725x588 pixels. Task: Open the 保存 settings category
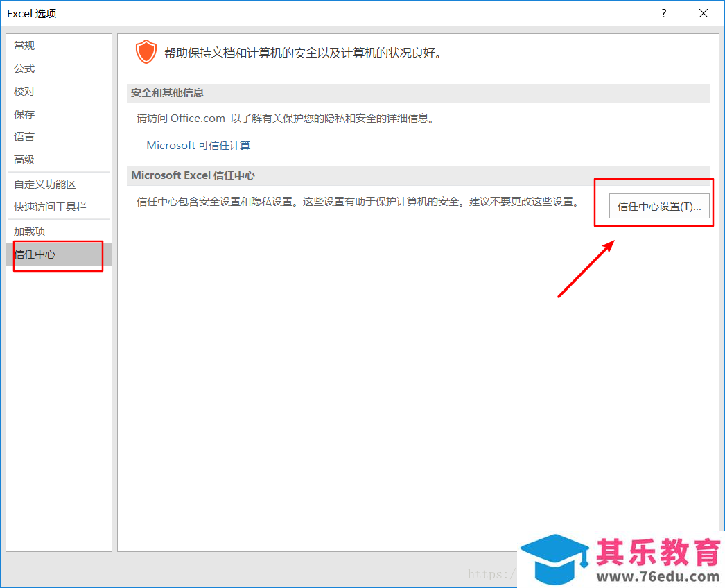(x=59, y=114)
